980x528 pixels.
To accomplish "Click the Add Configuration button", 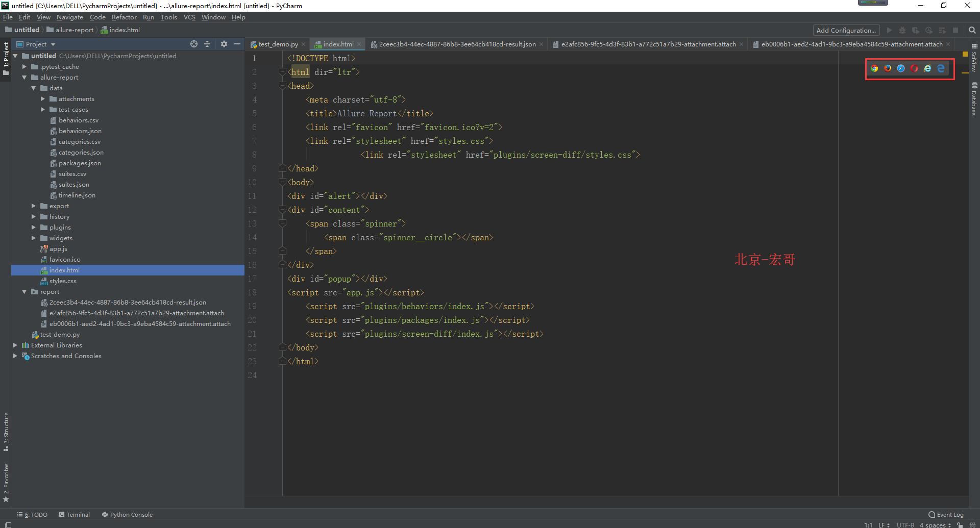I will click(846, 31).
